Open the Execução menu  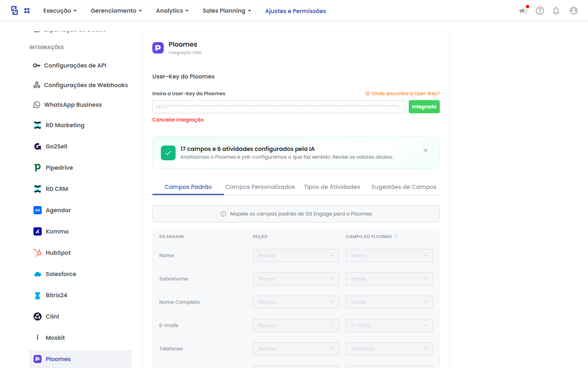[60, 11]
